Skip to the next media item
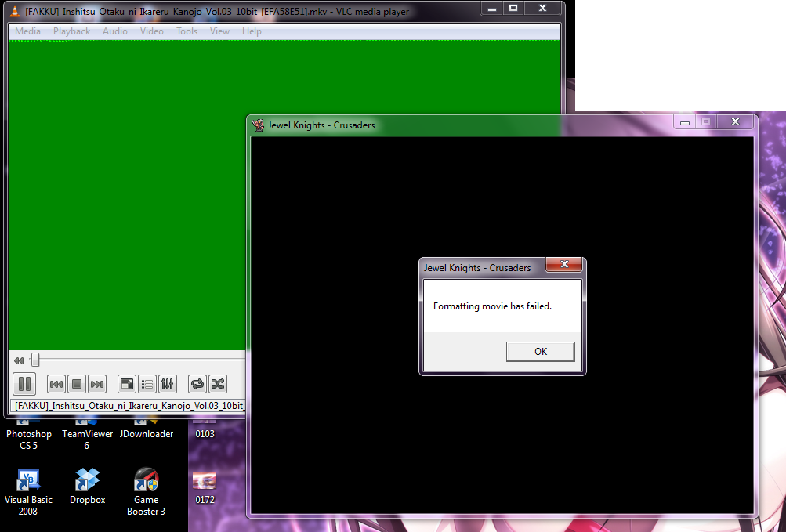The width and height of the screenshot is (786, 532). [x=96, y=384]
